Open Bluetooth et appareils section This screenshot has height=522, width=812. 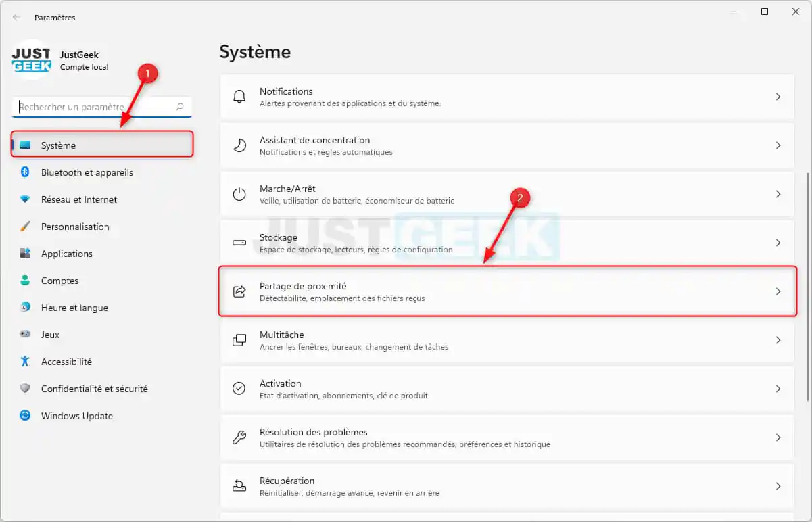(102, 172)
